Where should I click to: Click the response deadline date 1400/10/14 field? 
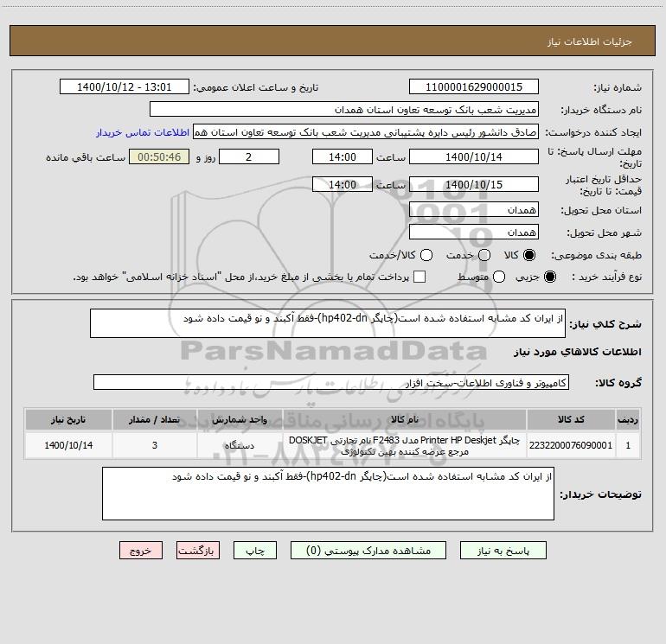(474, 156)
